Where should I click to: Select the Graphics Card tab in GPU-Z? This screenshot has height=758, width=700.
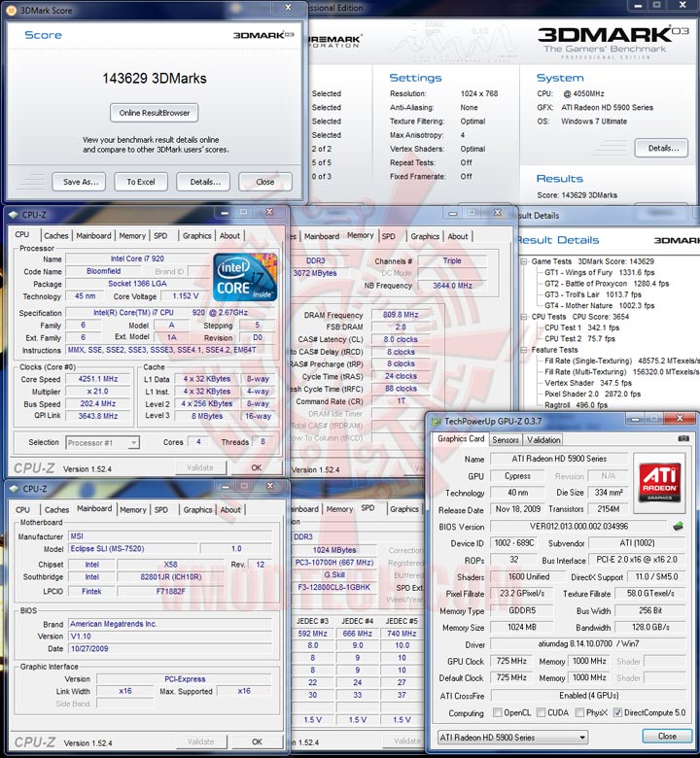tap(461, 439)
